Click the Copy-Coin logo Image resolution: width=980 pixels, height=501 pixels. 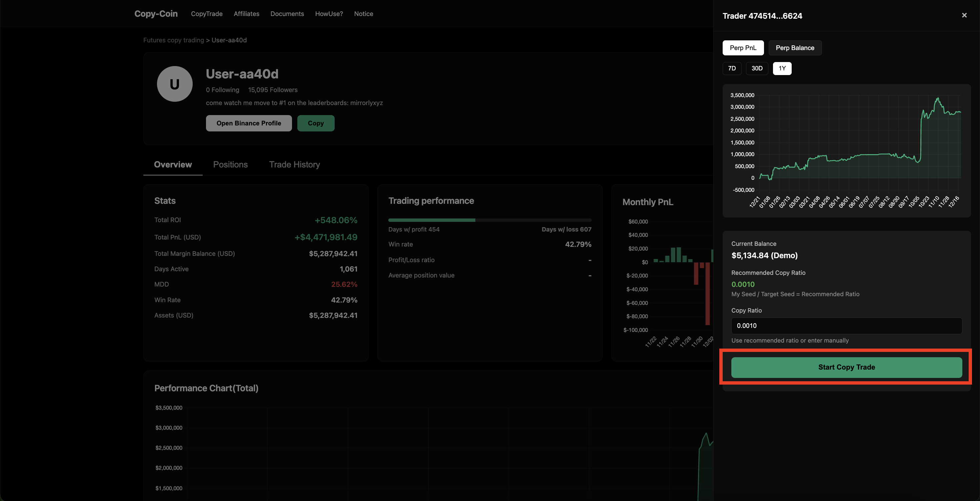coord(156,14)
